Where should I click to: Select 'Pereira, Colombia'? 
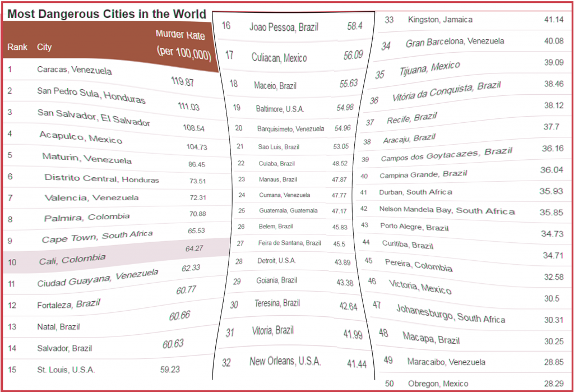pyautogui.click(x=419, y=265)
